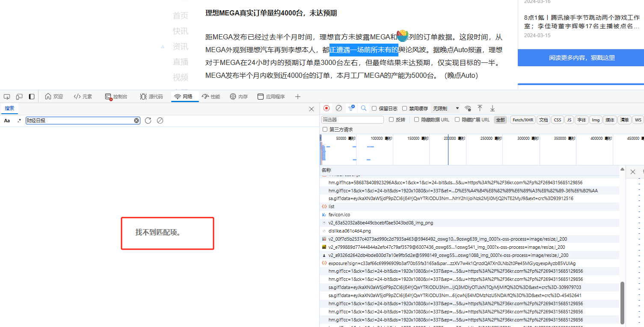The image size is (644, 327).
Task: Refresh the search results icon
Action: 148,121
